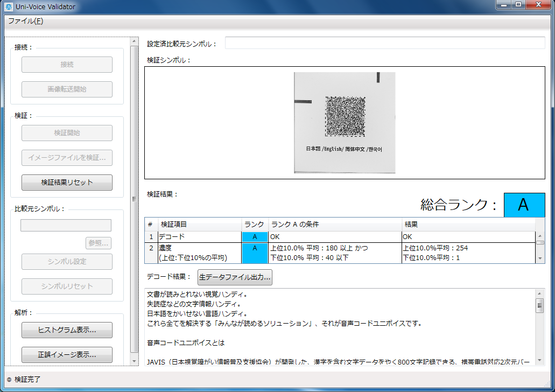Click the 比較元シンボル text field
The width and height of the screenshot is (555, 392).
coord(66,225)
